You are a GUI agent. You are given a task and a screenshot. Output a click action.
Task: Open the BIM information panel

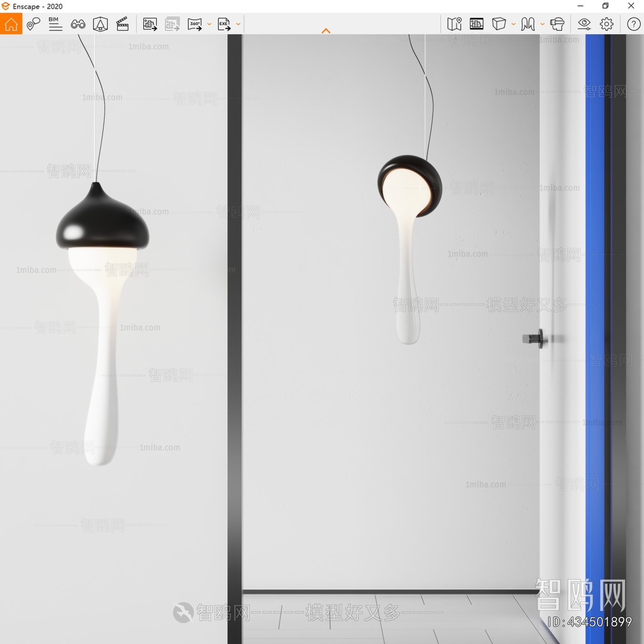tap(55, 24)
